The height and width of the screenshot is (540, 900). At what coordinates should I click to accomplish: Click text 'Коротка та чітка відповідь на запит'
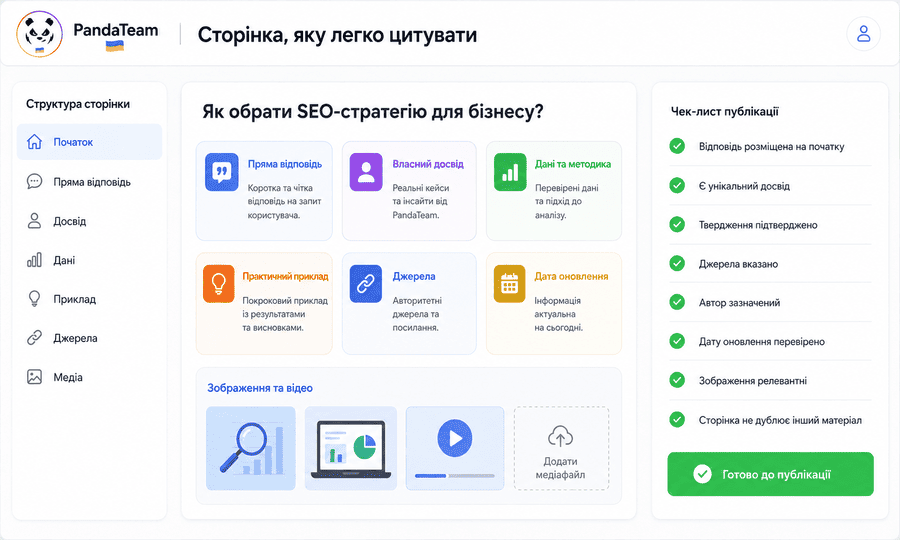[x=284, y=195]
